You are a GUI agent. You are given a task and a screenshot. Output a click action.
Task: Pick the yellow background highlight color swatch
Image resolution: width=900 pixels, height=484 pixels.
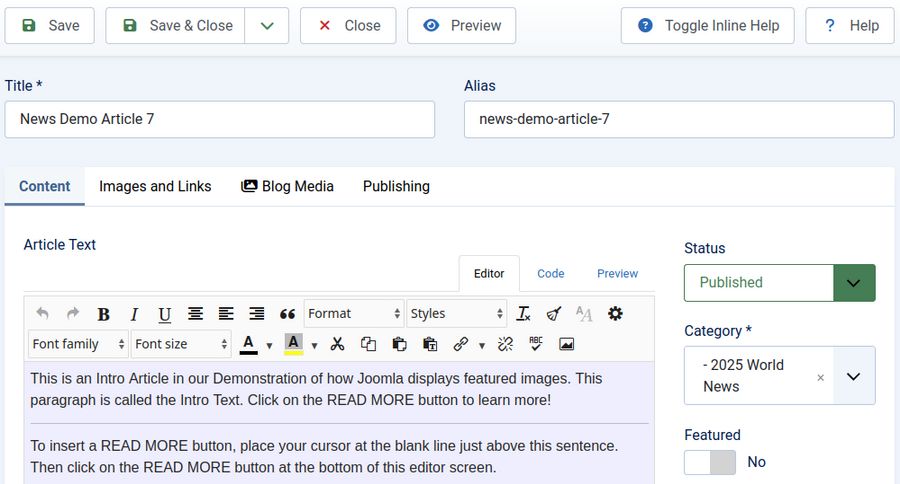click(293, 344)
